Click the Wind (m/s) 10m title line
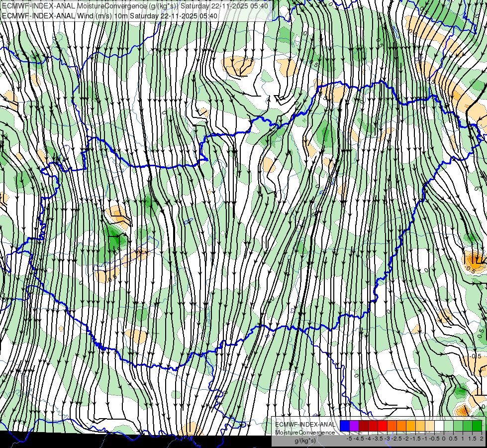The height and width of the screenshot is (448, 487). pyautogui.click(x=109, y=16)
